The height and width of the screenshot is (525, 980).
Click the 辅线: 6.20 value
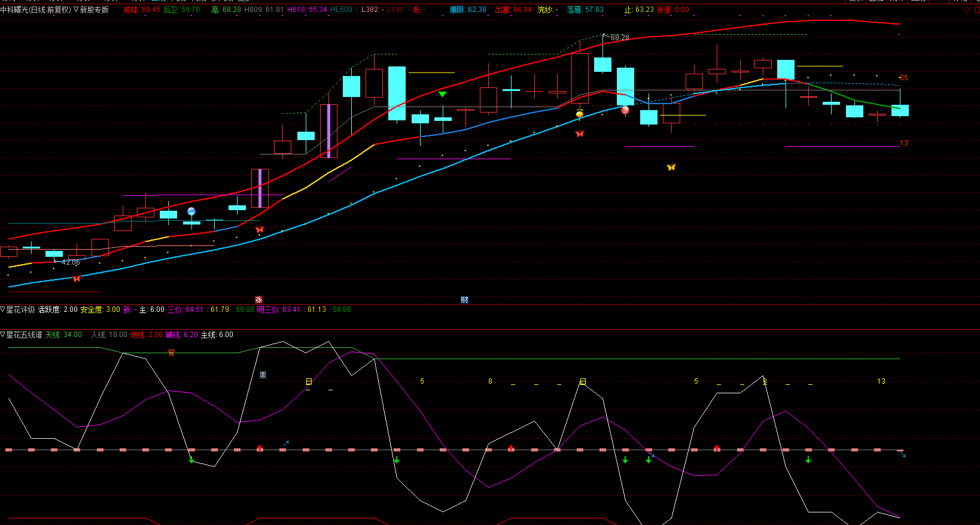182,335
